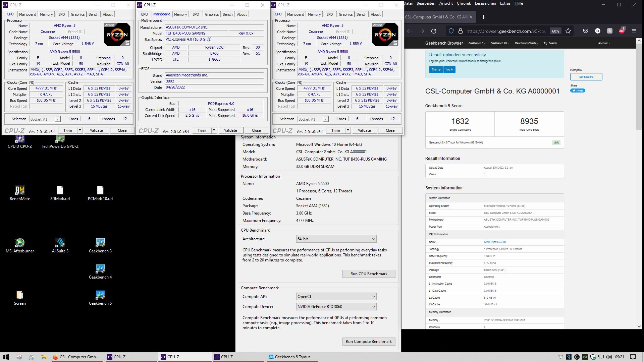The image size is (644, 362).
Task: Expand the Geekbench ML navigation dropdown
Action: click(500, 43)
